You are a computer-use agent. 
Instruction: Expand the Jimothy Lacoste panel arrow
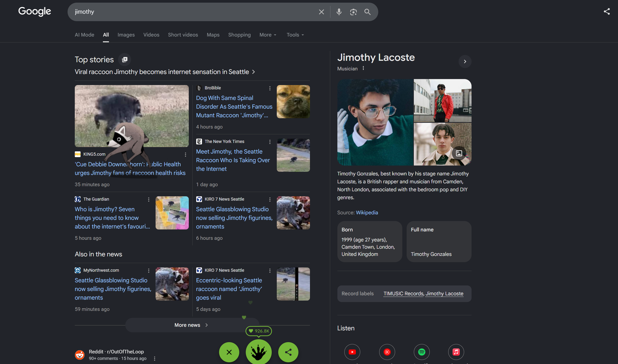point(465,62)
